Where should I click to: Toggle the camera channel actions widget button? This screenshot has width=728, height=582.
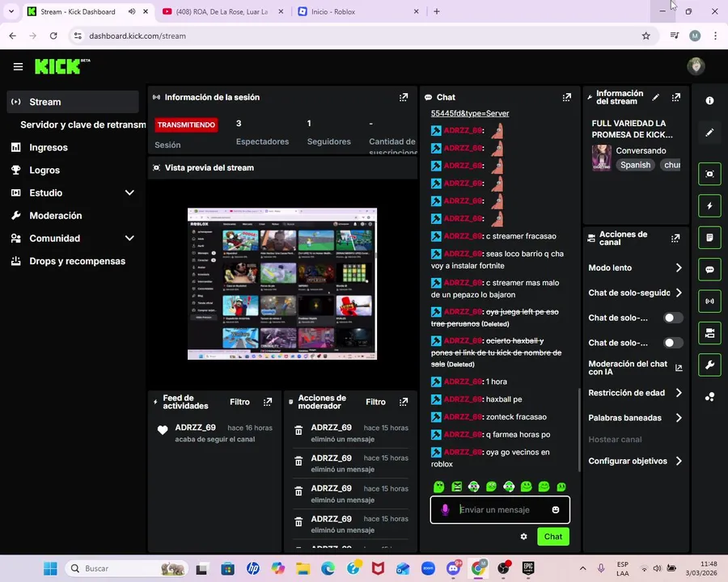click(709, 333)
